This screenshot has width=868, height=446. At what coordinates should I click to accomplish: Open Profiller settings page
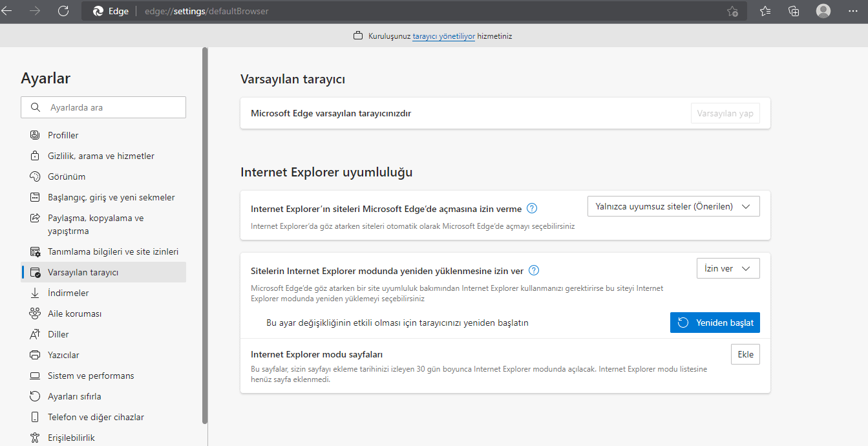103,135
